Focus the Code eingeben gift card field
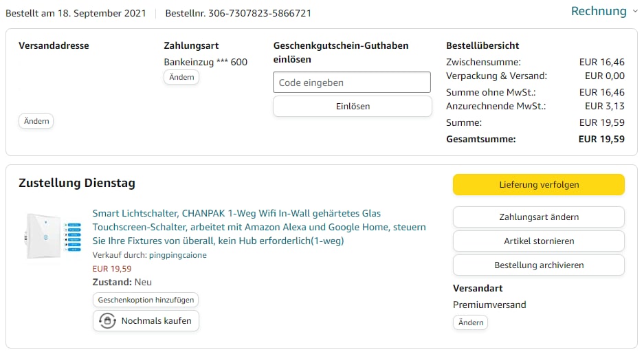Viewport: 644px width, 352px height. coord(352,82)
